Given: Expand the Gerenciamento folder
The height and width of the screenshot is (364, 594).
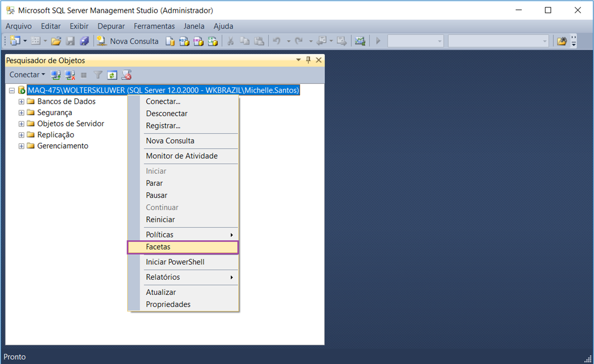Looking at the screenshot, I should coord(21,146).
